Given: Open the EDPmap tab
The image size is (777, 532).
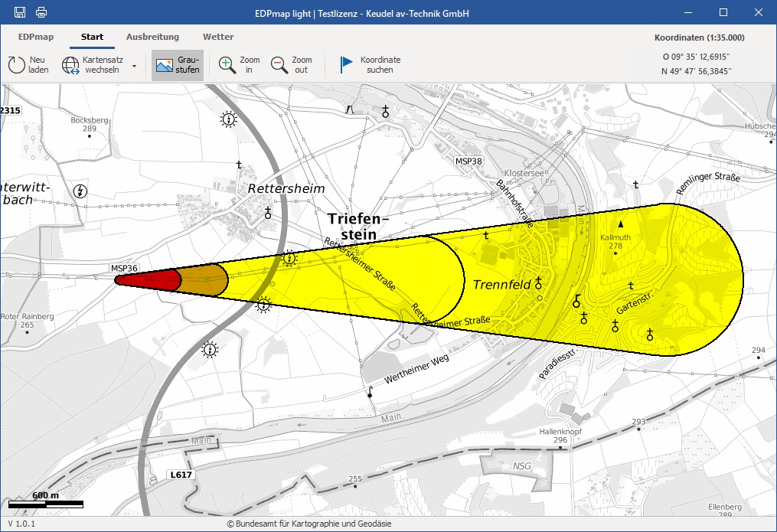Looking at the screenshot, I should [x=36, y=37].
